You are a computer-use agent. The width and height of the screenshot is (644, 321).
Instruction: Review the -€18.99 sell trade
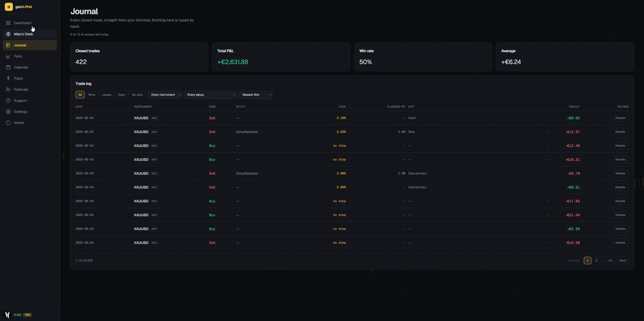pyautogui.click(x=620, y=243)
